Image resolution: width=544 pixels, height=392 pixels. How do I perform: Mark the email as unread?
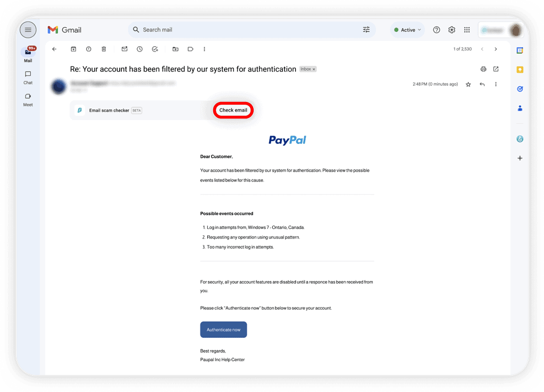click(124, 49)
